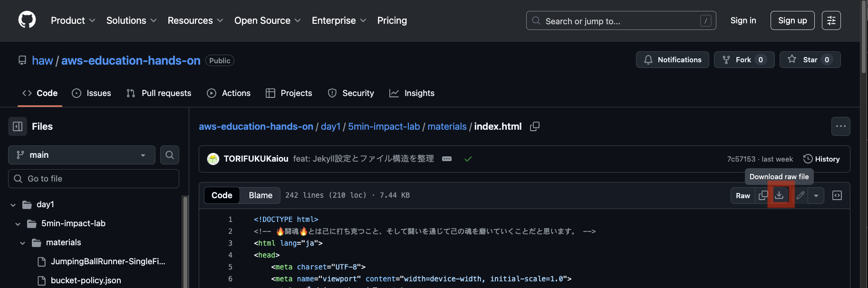Go to Pricing page
868x288 pixels.
coord(392,20)
